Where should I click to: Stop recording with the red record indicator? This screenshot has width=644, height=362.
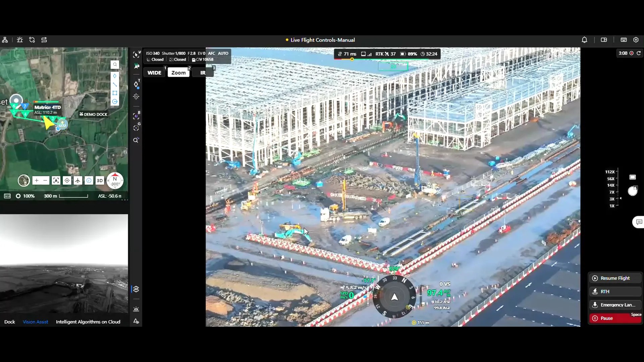[x=631, y=53]
